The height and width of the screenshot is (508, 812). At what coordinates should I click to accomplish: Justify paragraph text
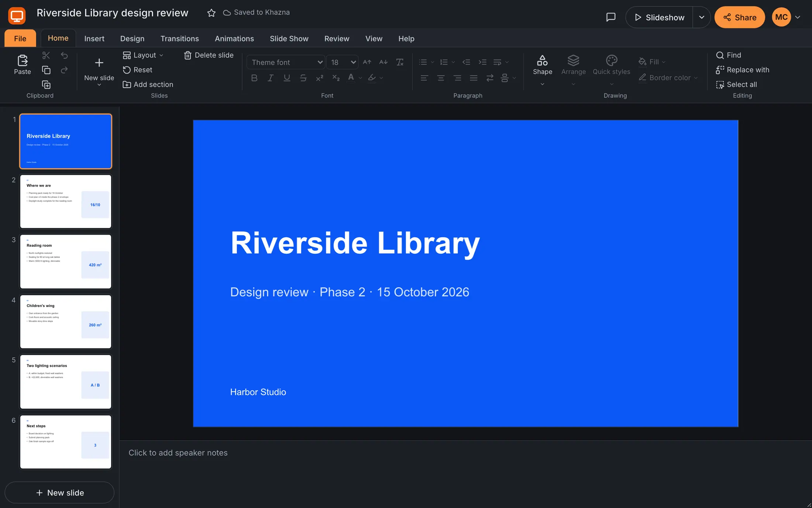[x=474, y=78]
